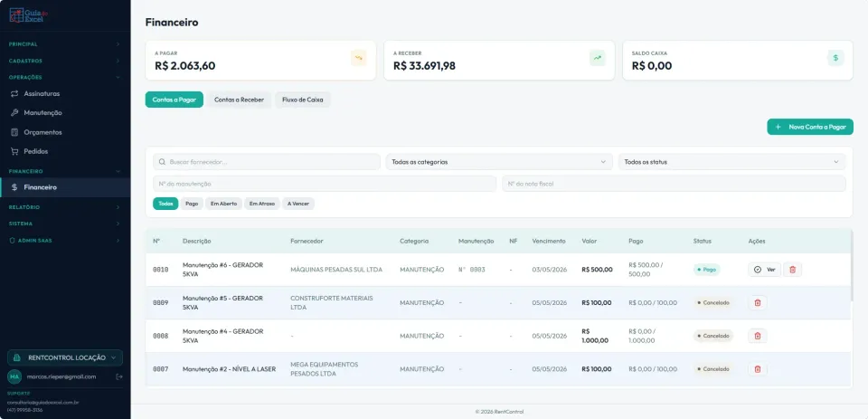
Task: Select the Em Atraso filter chip
Action: pos(262,204)
